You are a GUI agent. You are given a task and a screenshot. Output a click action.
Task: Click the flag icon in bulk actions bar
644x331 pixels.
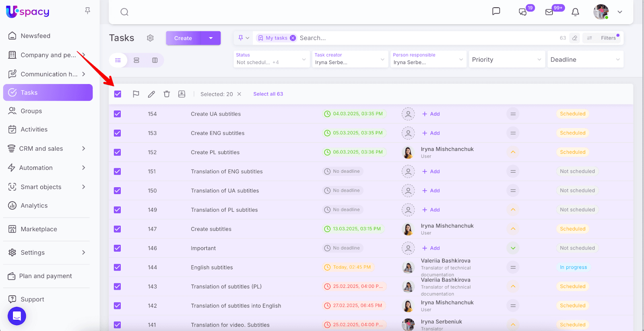136,94
